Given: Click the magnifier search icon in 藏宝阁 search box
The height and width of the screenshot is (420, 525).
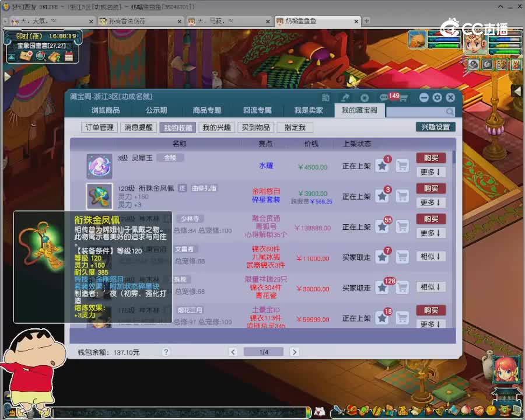Looking at the screenshot, I should click(x=450, y=111).
